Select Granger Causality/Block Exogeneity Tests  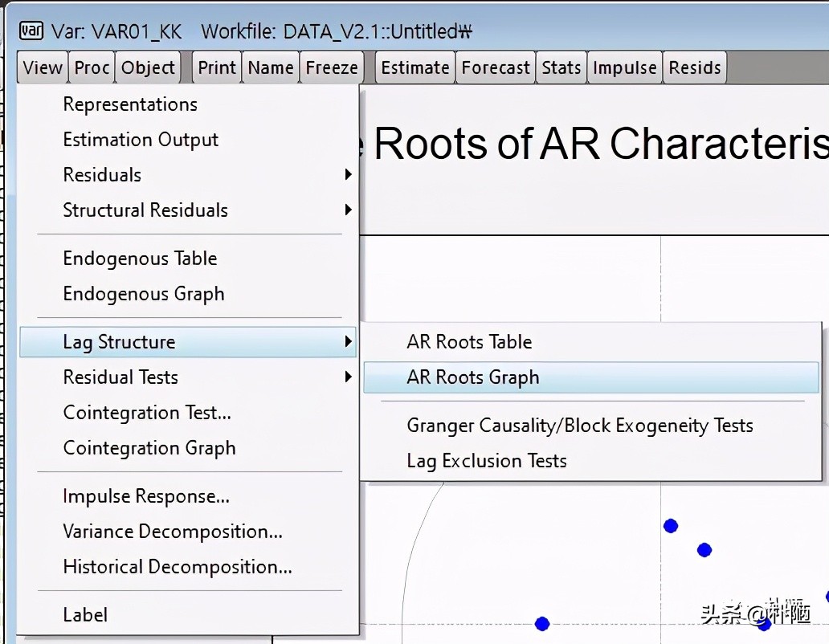591,426
